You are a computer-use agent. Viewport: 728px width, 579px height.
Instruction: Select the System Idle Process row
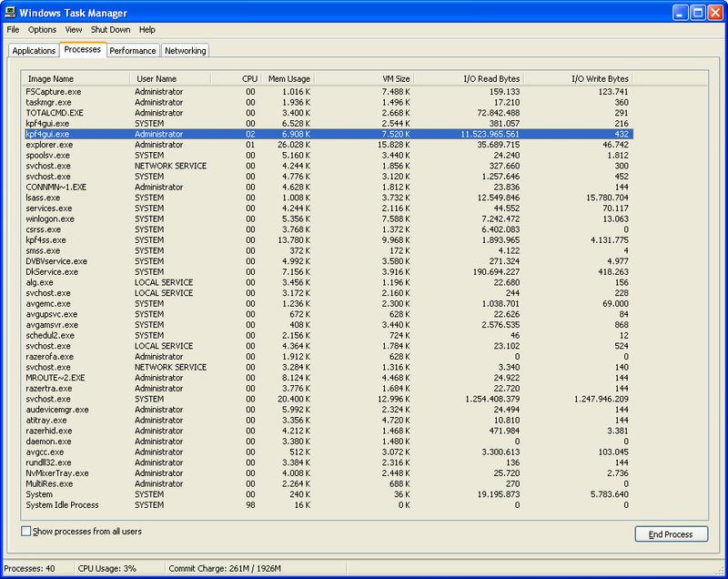(329, 505)
